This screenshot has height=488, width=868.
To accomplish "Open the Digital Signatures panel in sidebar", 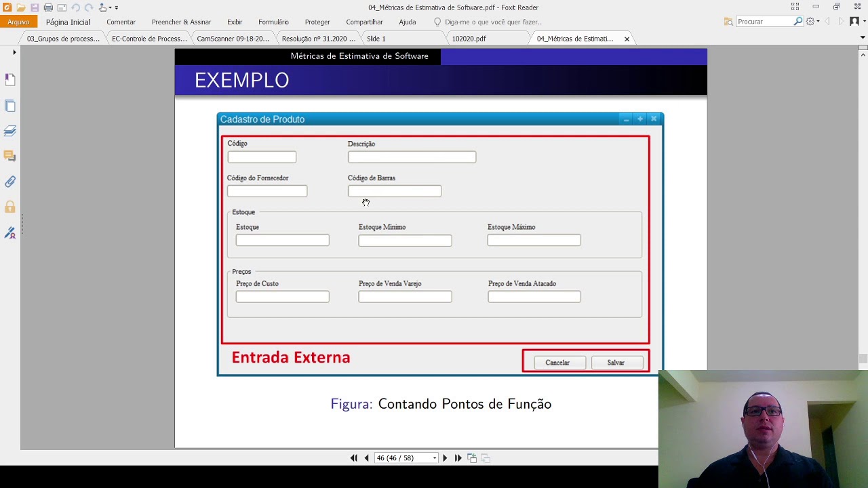I will tap(10, 232).
